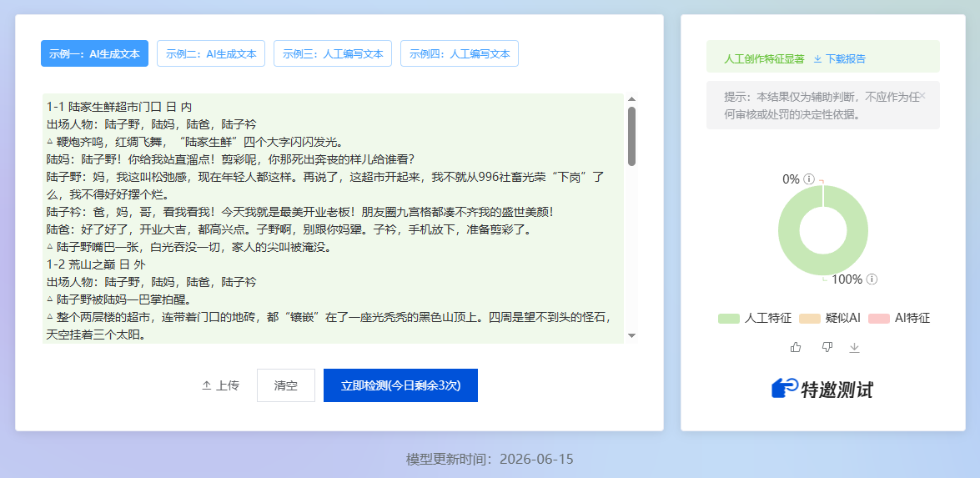Click 立即检测 to start detection
The width and height of the screenshot is (980, 478).
(400, 385)
